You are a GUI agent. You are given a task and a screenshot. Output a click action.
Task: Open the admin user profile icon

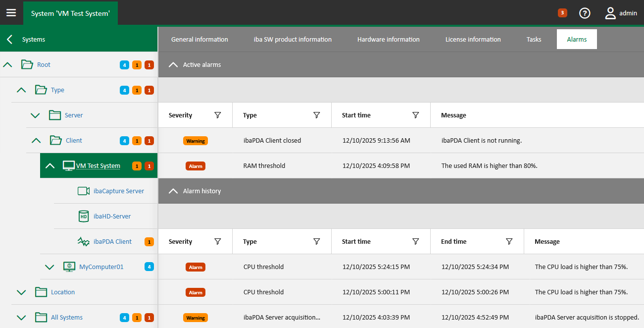pyautogui.click(x=610, y=13)
